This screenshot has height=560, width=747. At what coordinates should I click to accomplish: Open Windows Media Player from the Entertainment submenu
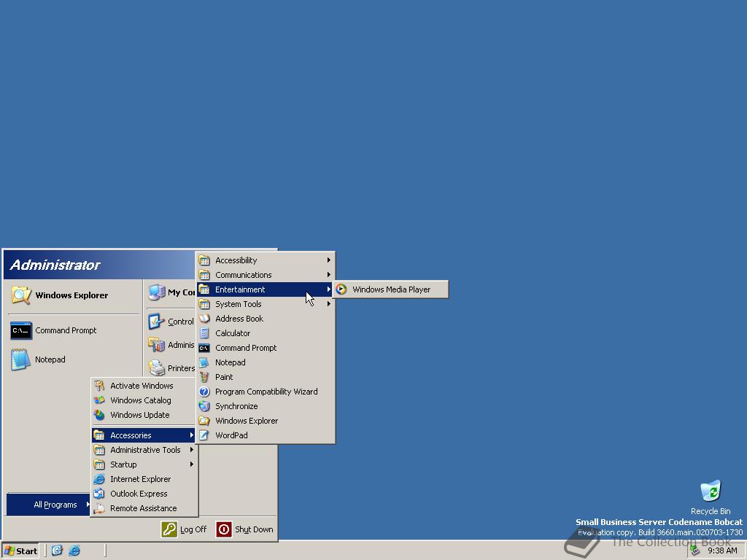coord(390,289)
